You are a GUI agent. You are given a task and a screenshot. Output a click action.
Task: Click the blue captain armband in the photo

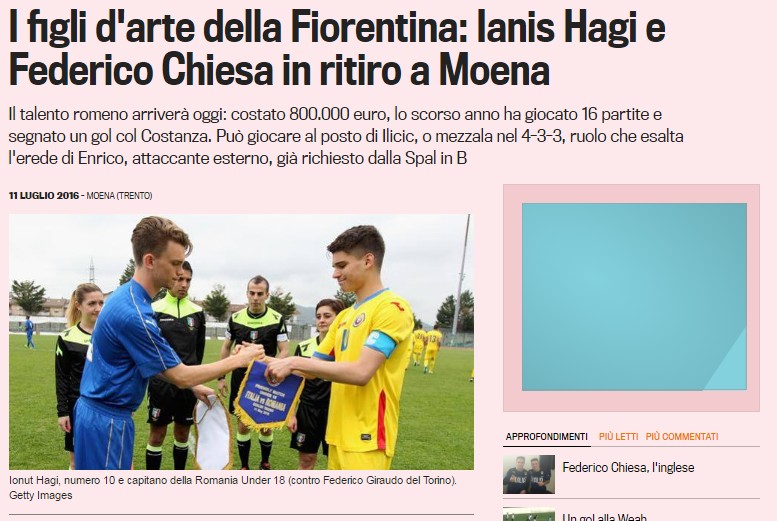pyautogui.click(x=381, y=344)
